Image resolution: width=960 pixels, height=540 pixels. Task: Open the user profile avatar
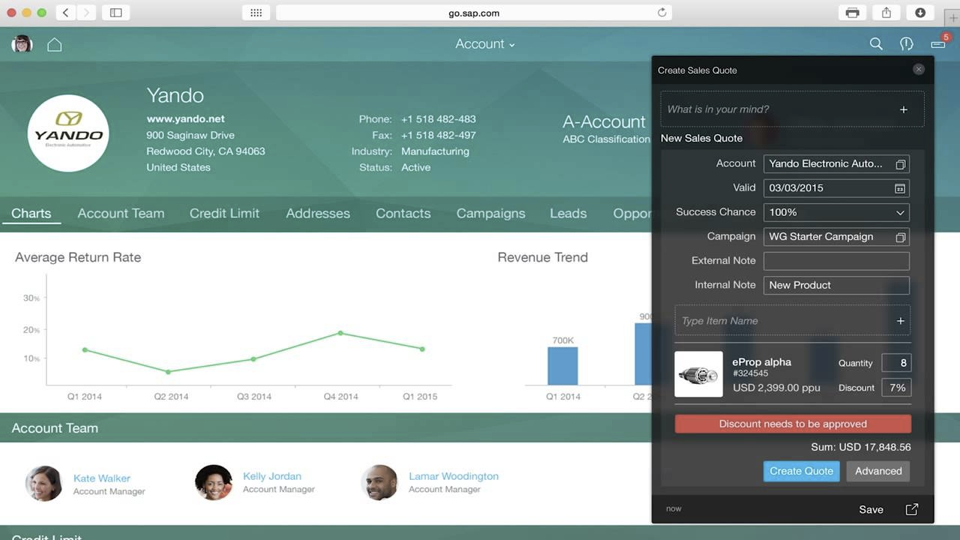[x=22, y=44]
